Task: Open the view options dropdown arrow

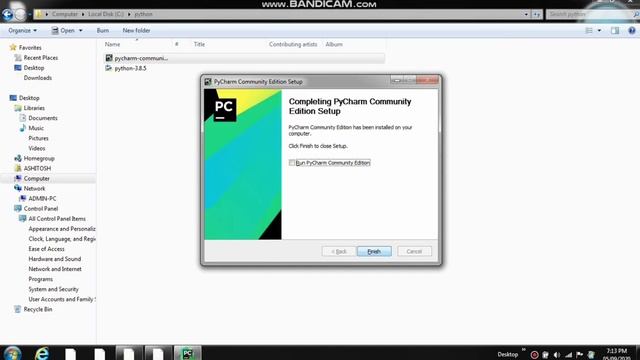Action: (x=599, y=31)
